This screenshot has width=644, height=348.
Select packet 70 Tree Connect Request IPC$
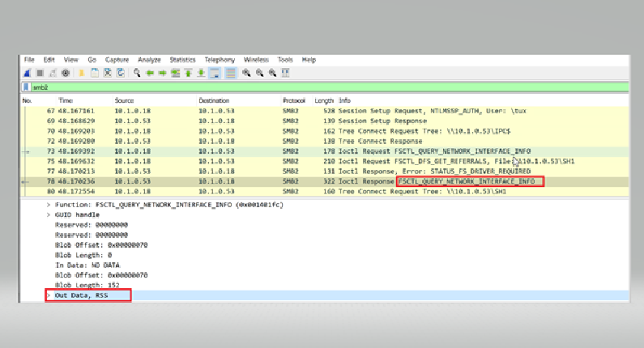(x=325, y=131)
